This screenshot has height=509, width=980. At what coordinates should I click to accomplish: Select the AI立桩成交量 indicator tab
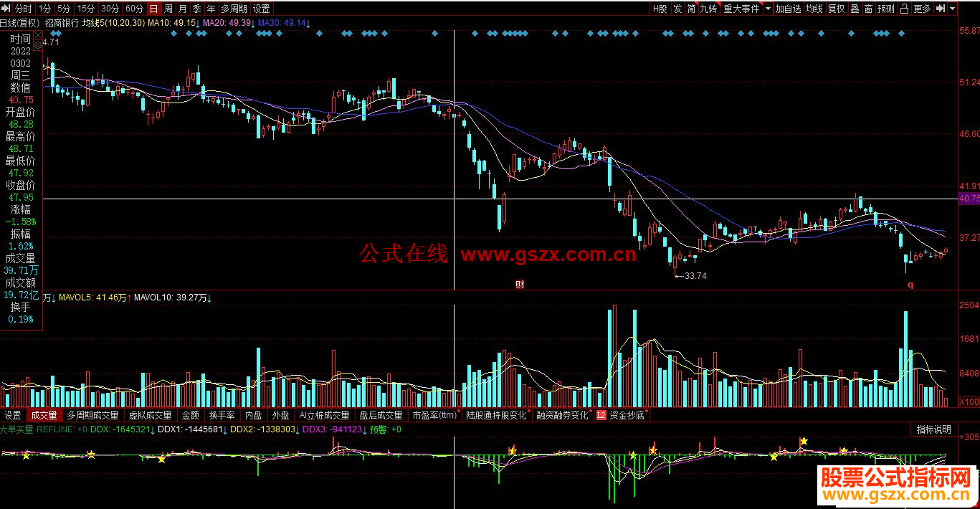[324, 415]
